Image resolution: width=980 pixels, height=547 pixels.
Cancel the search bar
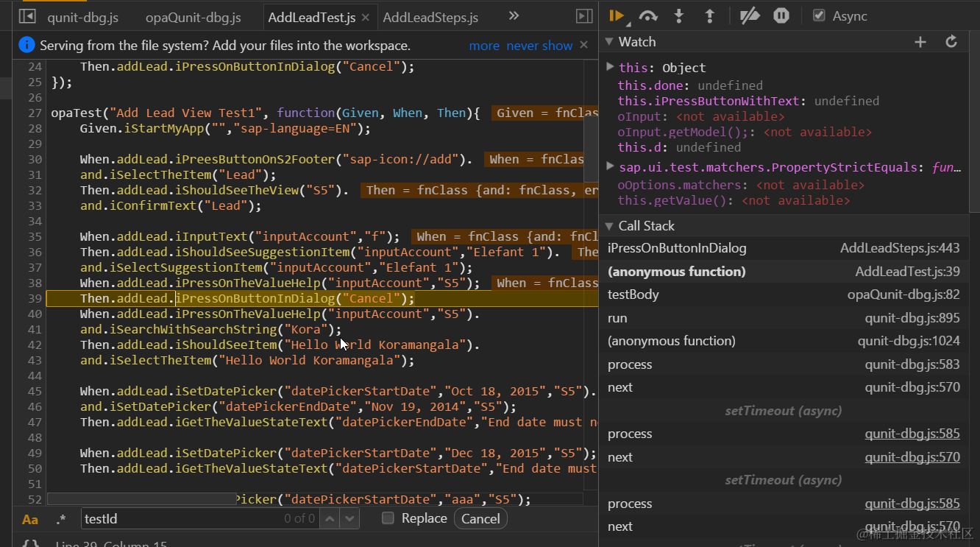480,519
